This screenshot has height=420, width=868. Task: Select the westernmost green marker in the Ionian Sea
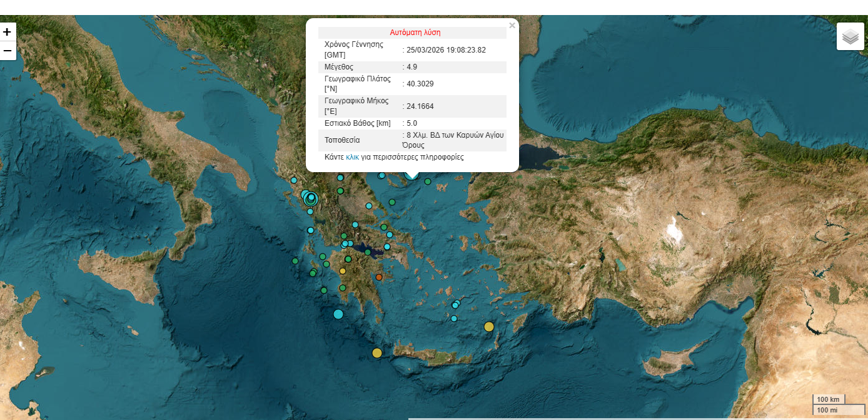(295, 261)
